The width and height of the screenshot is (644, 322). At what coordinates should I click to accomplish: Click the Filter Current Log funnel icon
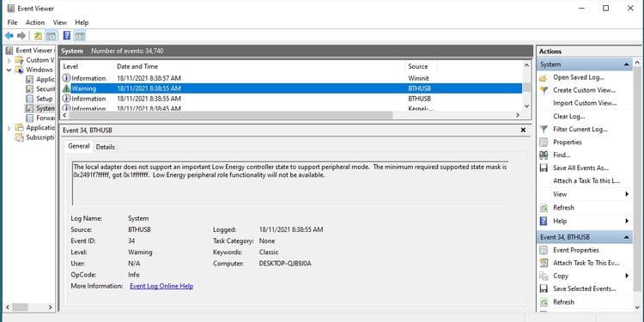[544, 130]
